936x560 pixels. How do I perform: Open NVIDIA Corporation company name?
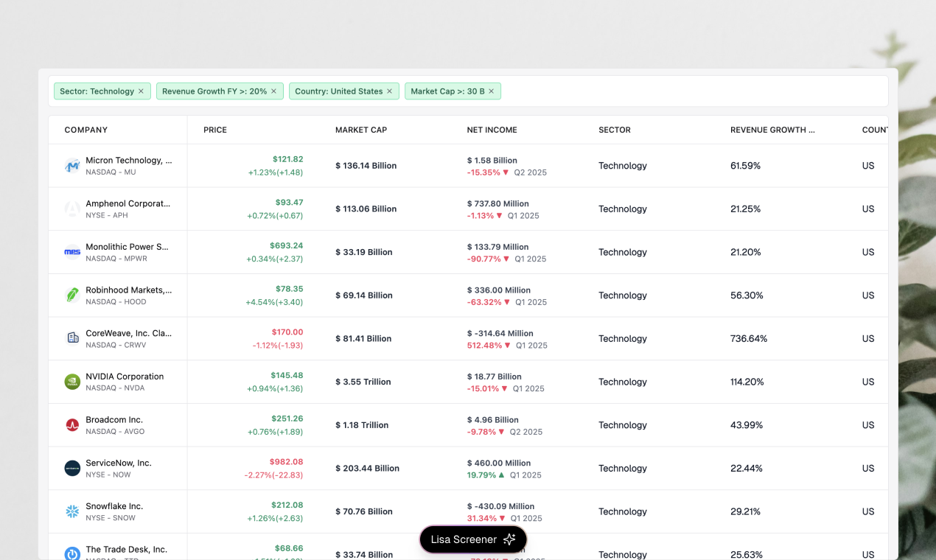click(x=125, y=377)
